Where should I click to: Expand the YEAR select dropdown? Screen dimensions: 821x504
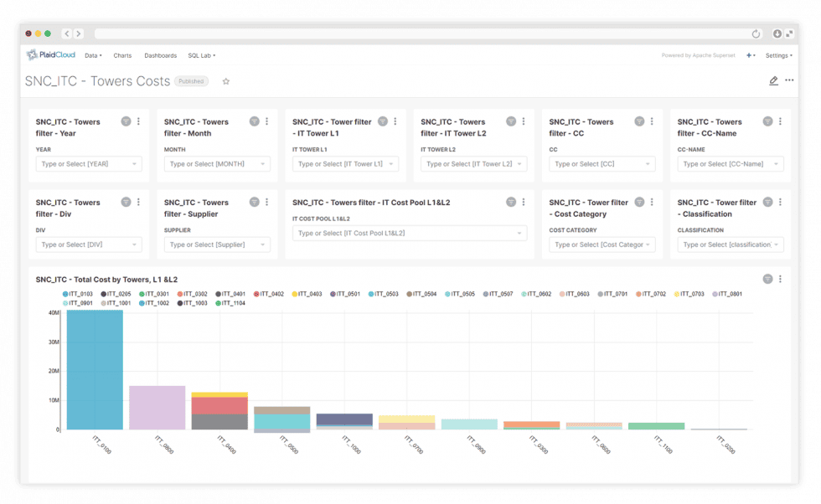pos(89,164)
